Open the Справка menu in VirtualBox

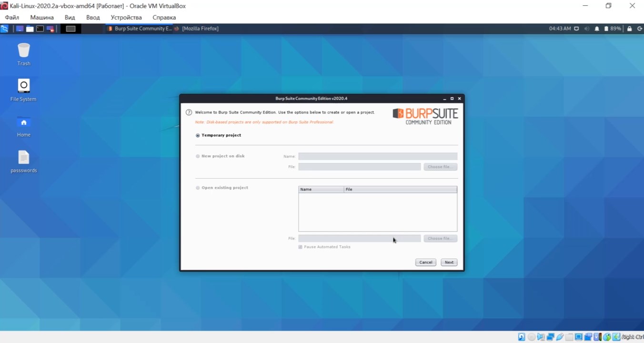click(x=164, y=18)
